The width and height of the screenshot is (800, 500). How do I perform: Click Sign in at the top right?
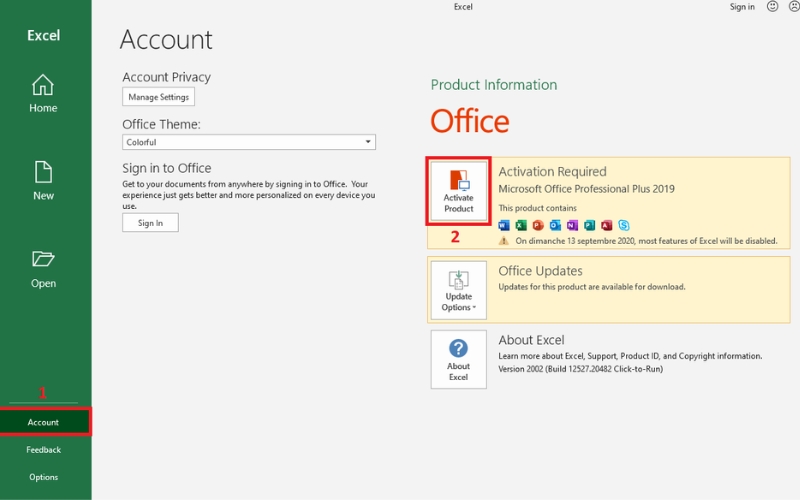point(742,7)
